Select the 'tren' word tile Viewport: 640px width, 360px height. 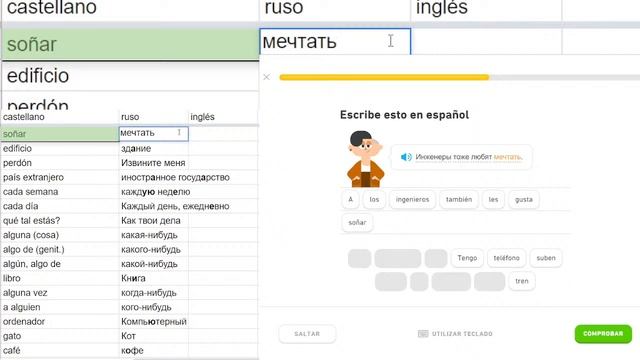click(x=522, y=281)
